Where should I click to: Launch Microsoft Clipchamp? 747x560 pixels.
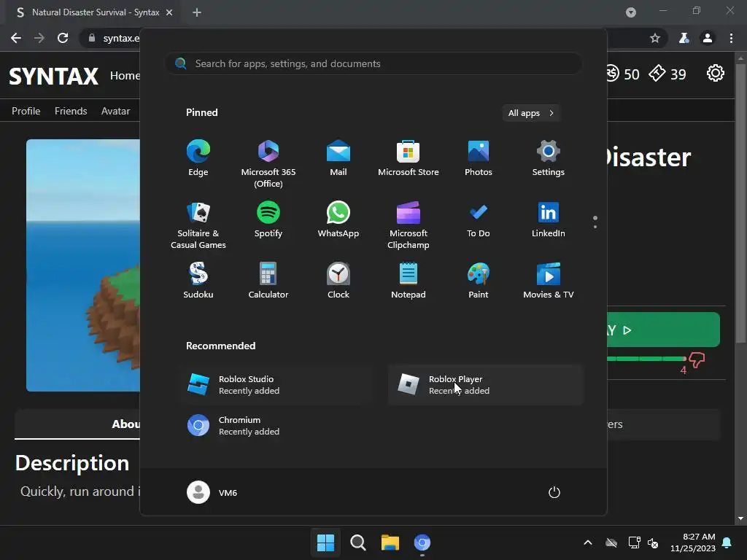pyautogui.click(x=409, y=225)
